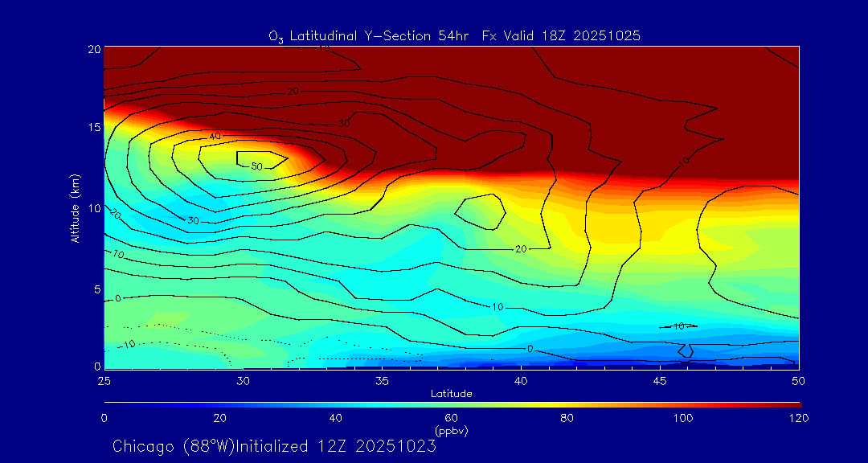Click the color bar scale label 0
This screenshot has height=463, width=868.
[x=104, y=418]
